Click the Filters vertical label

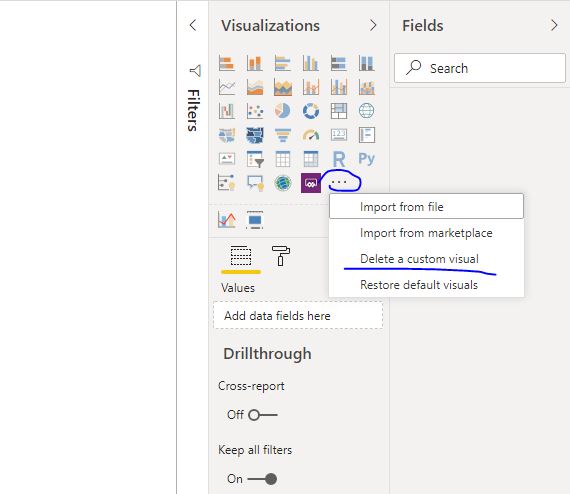point(193,110)
